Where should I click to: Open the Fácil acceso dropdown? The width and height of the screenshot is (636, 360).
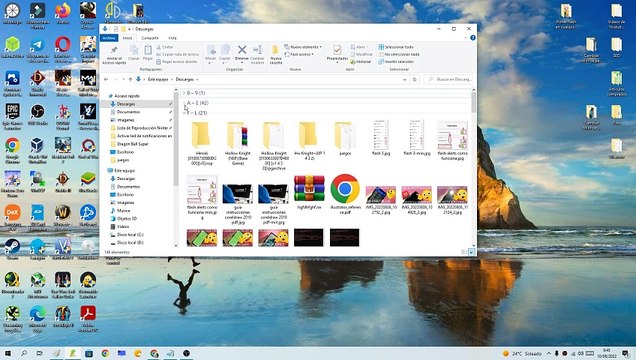300,54
